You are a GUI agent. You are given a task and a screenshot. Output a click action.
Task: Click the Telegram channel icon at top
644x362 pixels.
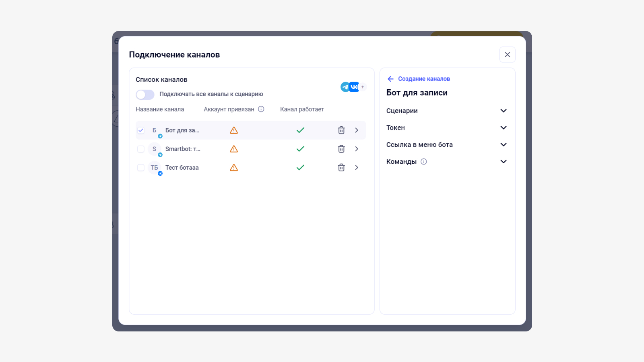click(345, 87)
